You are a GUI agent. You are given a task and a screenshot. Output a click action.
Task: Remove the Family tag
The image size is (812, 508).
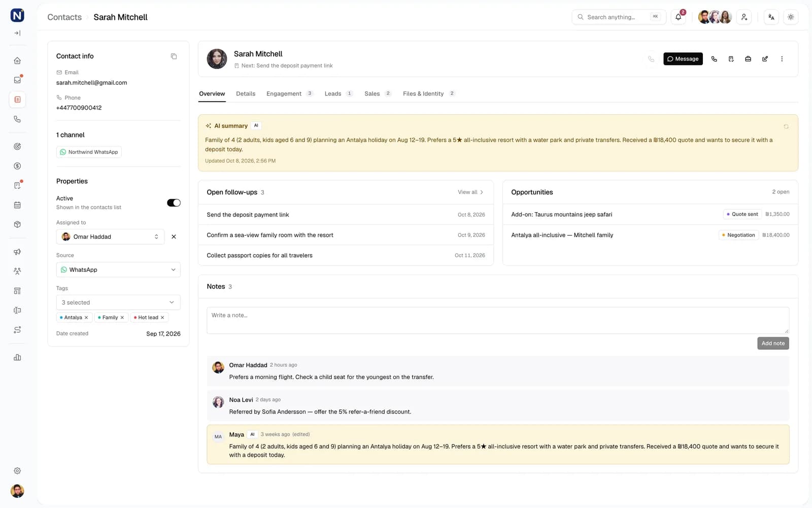click(122, 317)
